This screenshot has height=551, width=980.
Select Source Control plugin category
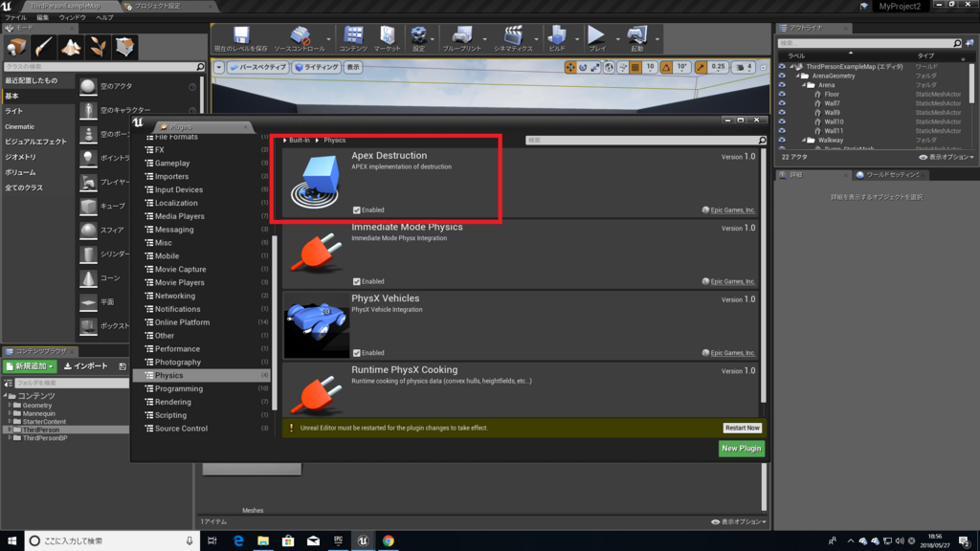[181, 429]
